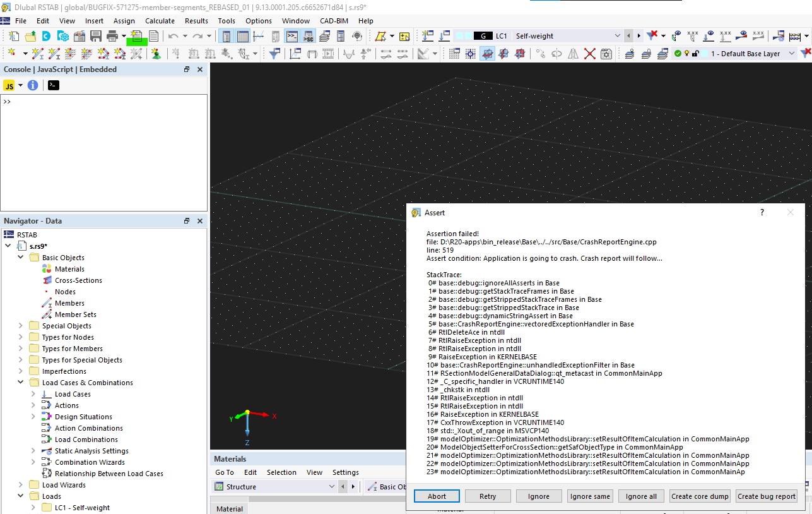Screen dimensions: 812x514
Task: Toggle the Navigator panel toolbar button
Action: click(x=225, y=36)
